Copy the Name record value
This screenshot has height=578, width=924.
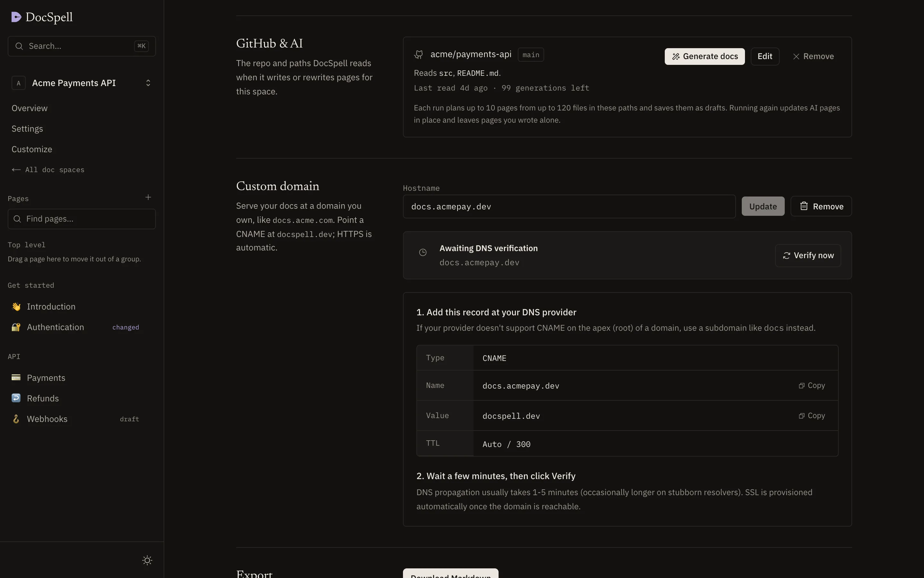pos(812,385)
